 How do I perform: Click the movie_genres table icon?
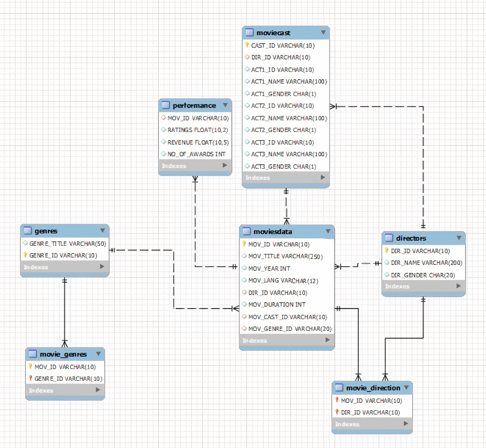(x=33, y=354)
